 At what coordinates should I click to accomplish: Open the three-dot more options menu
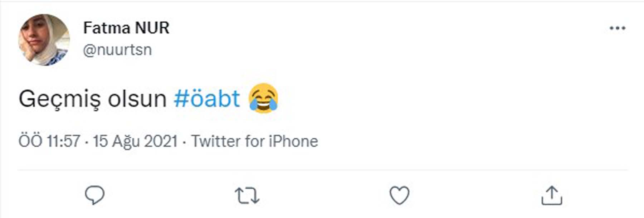(x=618, y=28)
